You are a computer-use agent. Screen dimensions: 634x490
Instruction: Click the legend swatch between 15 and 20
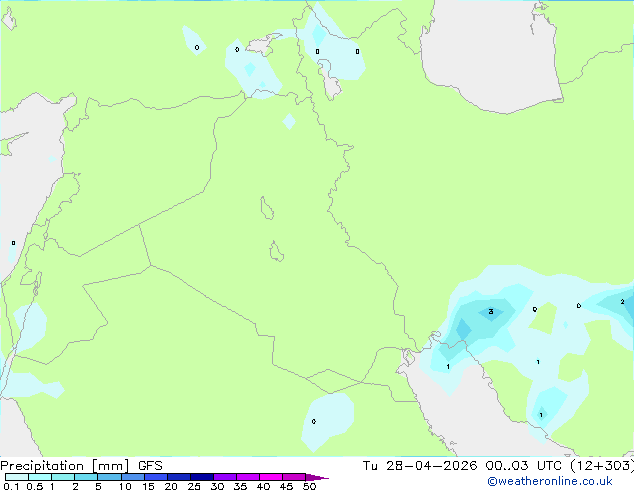[x=155, y=477]
